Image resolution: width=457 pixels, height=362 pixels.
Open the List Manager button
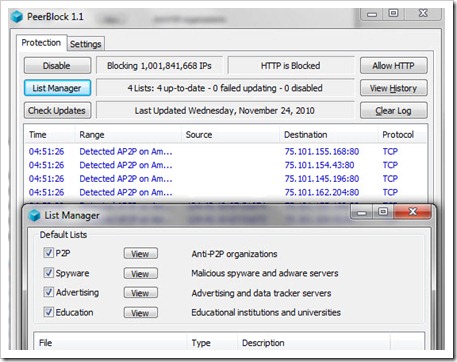coord(57,88)
